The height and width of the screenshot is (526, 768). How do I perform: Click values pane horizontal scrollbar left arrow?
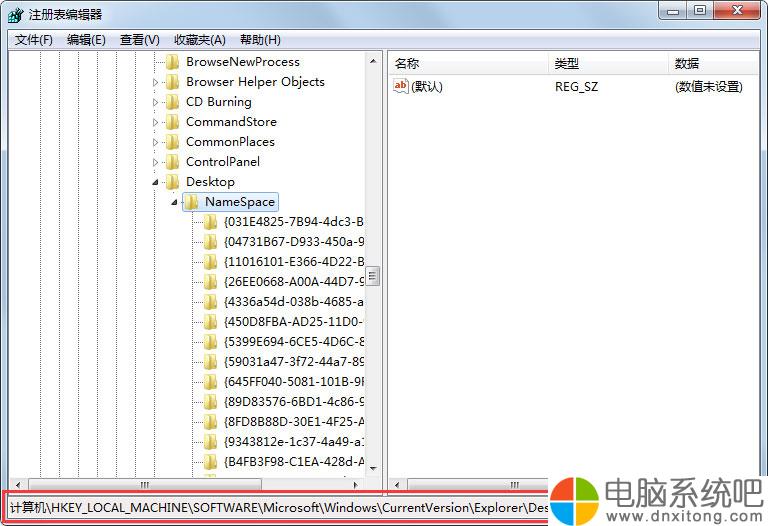tap(397, 485)
